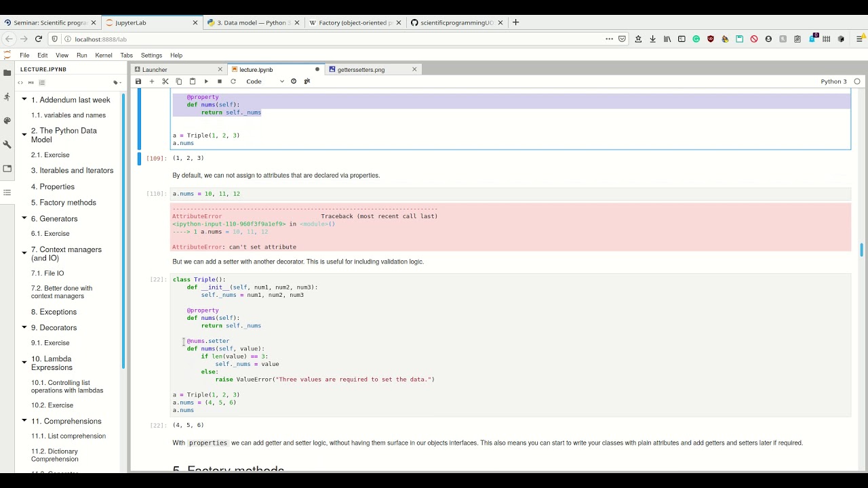Collapse the '1. Addendum last week' section
This screenshot has height=488, width=868.
(24, 100)
